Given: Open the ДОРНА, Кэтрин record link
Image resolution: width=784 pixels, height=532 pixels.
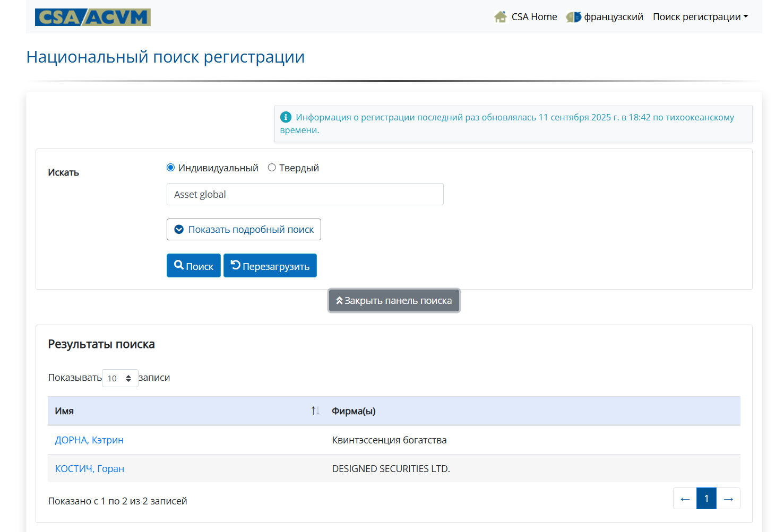Looking at the screenshot, I should (x=89, y=440).
